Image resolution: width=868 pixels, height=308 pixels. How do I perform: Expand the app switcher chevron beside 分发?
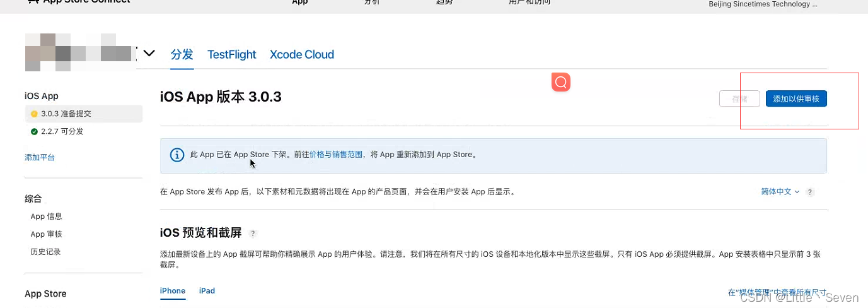(x=149, y=54)
